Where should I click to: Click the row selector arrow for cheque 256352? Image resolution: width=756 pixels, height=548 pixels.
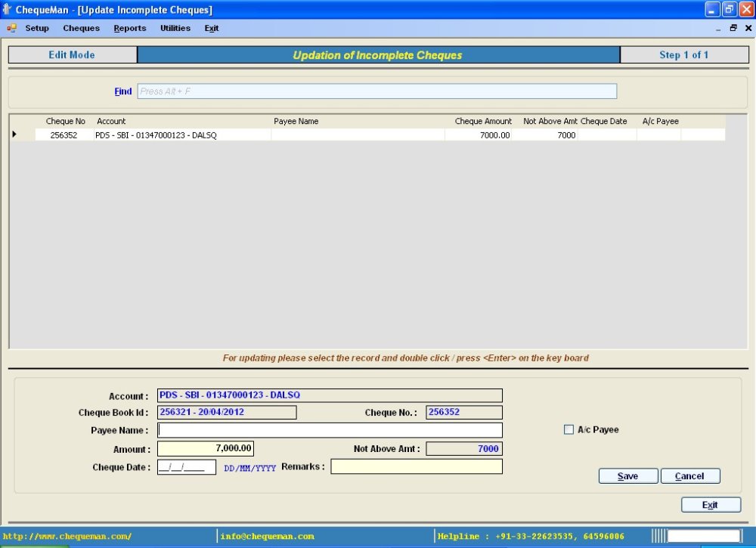click(x=15, y=134)
